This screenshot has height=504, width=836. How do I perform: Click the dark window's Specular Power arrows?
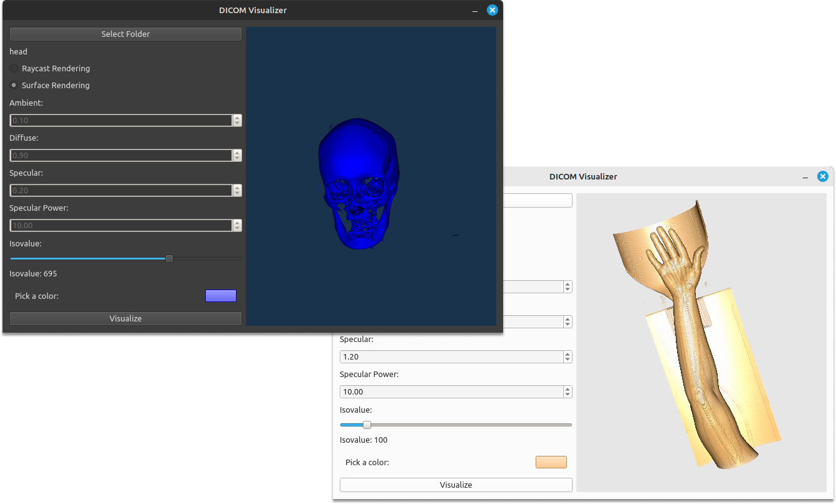click(x=237, y=225)
